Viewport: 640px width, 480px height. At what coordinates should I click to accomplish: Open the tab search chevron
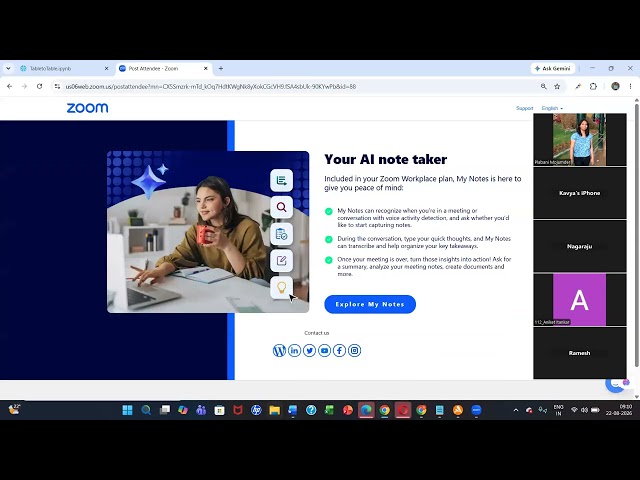click(x=8, y=69)
